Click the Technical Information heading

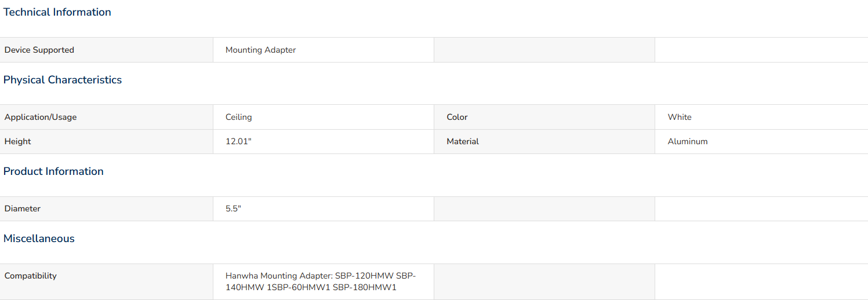tap(57, 12)
